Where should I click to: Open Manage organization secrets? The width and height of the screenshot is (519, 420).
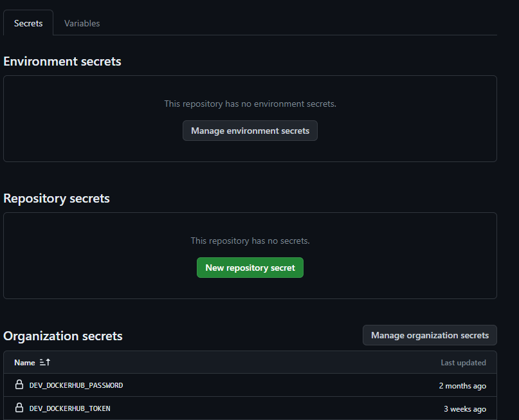(430, 335)
